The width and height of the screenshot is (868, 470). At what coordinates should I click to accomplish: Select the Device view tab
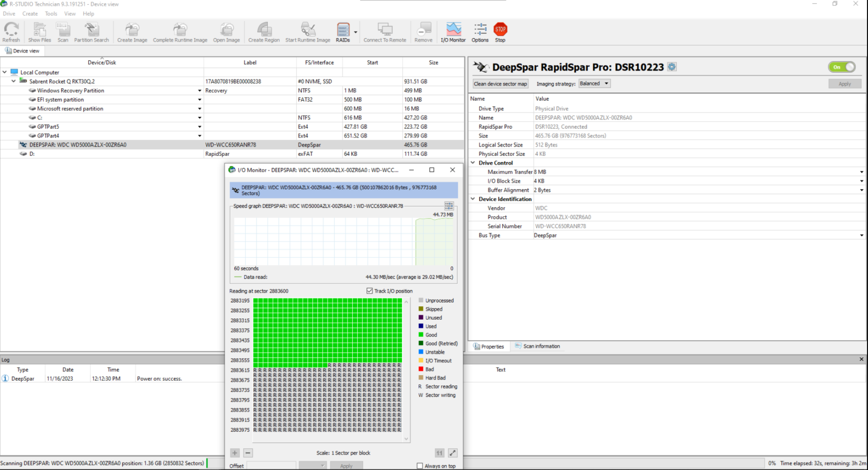(22, 51)
